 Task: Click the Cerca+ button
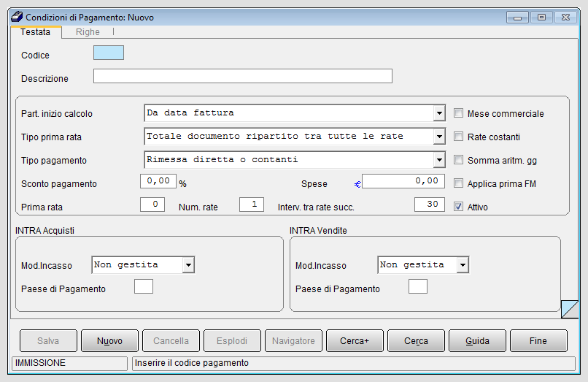click(355, 340)
